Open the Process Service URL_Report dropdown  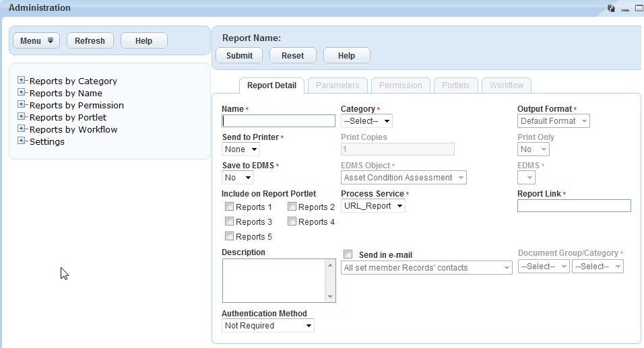click(373, 206)
